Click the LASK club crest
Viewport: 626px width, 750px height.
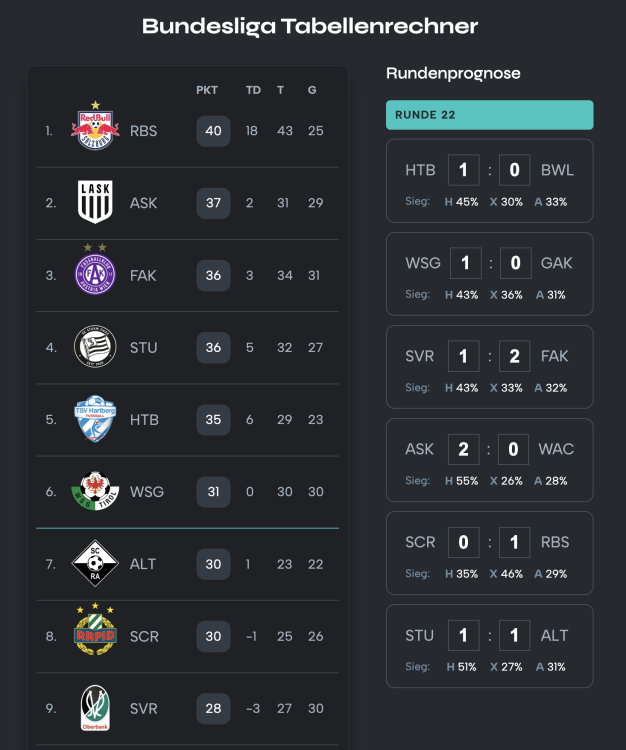[x=96, y=202]
